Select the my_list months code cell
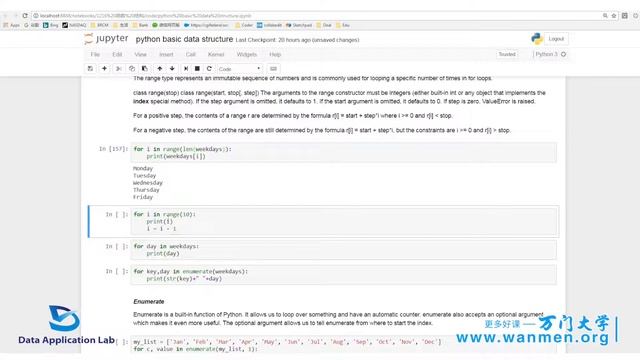Screen dimensions: 640x360 [x=344, y=345]
